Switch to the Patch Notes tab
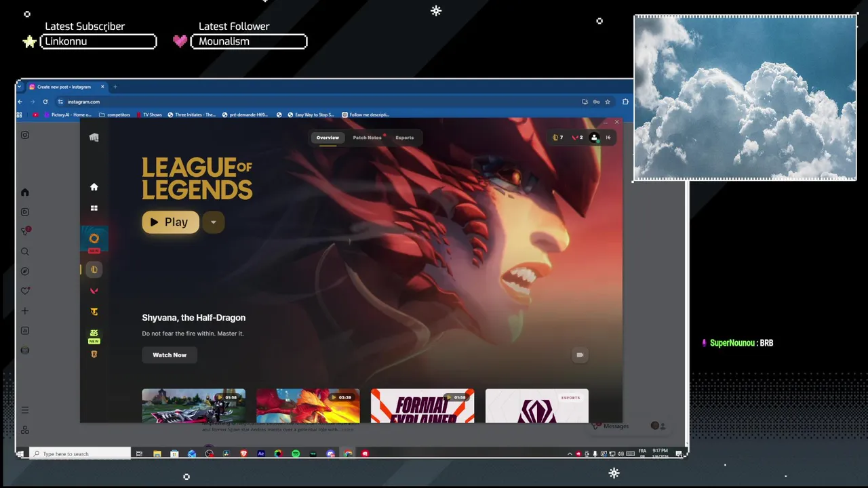 click(x=367, y=138)
